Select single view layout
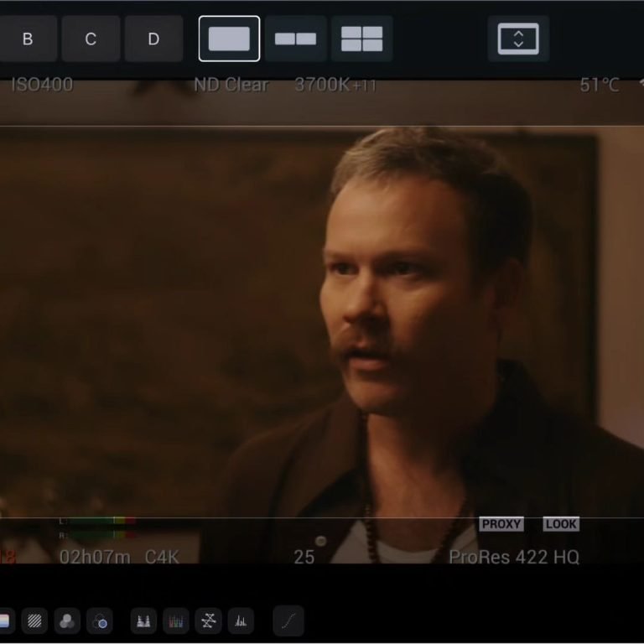Screen dimensions: 644x644 pos(229,39)
